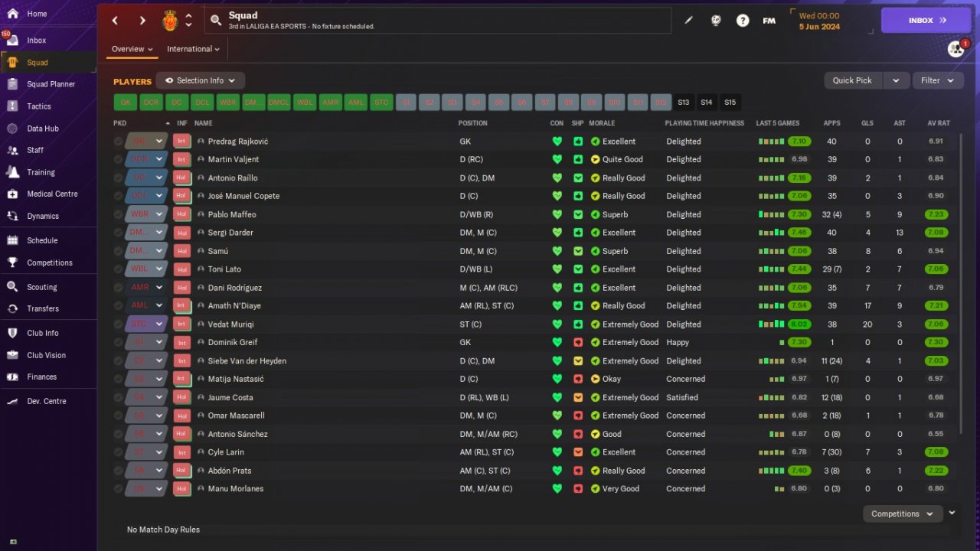
Task: Select the S14 substitute slot
Action: click(707, 103)
